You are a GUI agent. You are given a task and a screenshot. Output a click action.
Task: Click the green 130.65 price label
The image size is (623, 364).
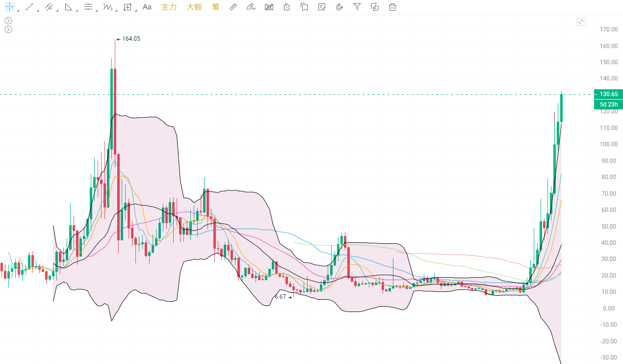click(x=608, y=94)
